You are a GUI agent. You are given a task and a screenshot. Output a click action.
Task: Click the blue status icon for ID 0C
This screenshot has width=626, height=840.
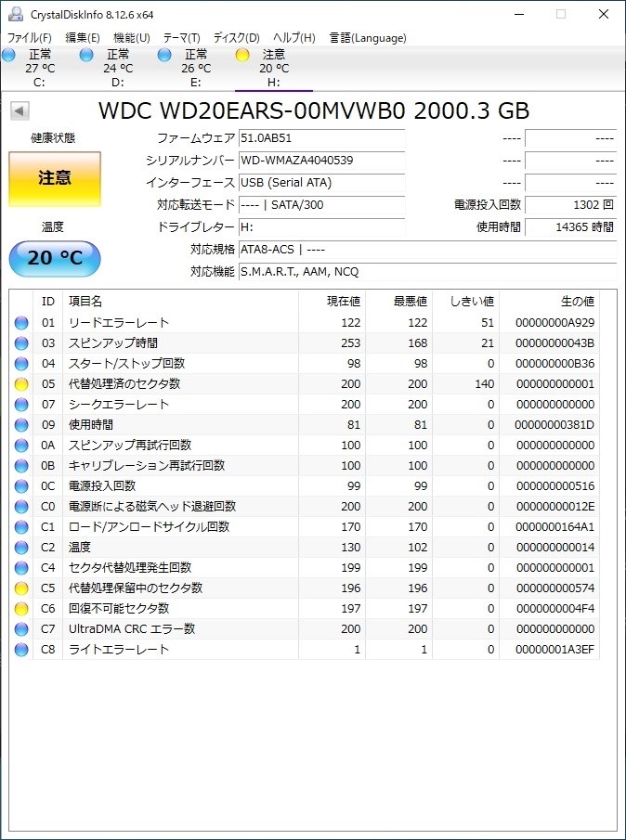(21, 485)
